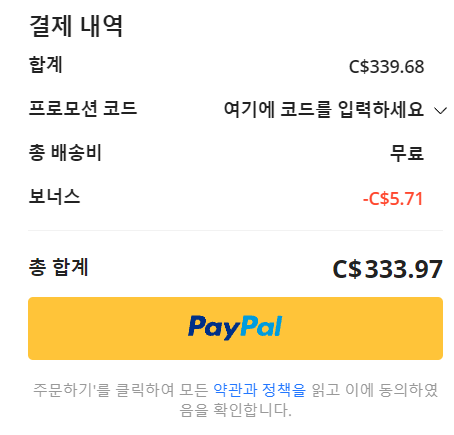This screenshot has height=435, width=454.
Task: Expand the promo code chevron arrow
Action: click(x=441, y=111)
